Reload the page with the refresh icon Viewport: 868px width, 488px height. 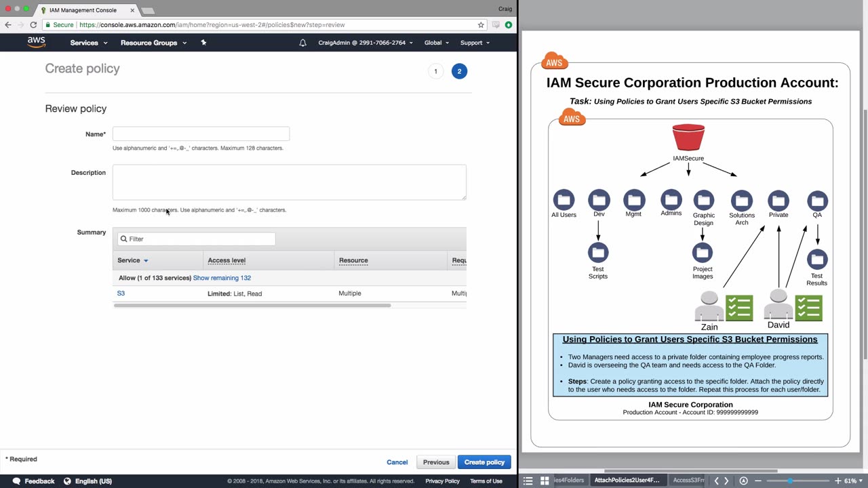tap(33, 25)
